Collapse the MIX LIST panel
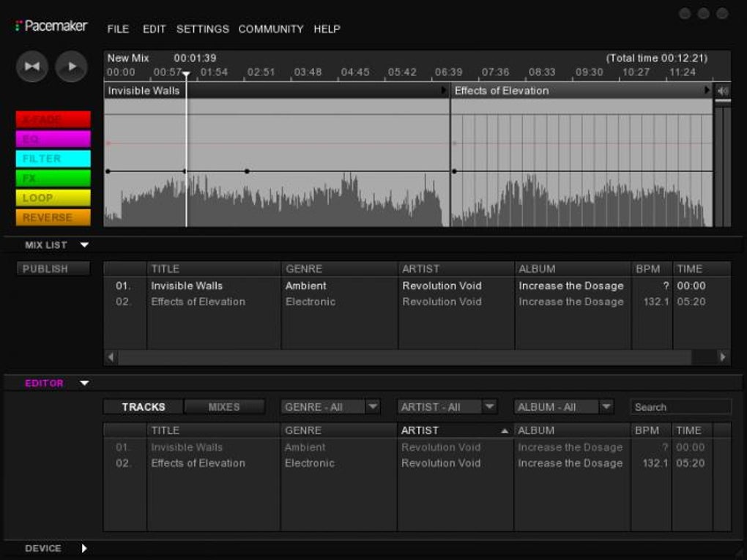Image resolution: width=747 pixels, height=560 pixels. click(x=84, y=244)
